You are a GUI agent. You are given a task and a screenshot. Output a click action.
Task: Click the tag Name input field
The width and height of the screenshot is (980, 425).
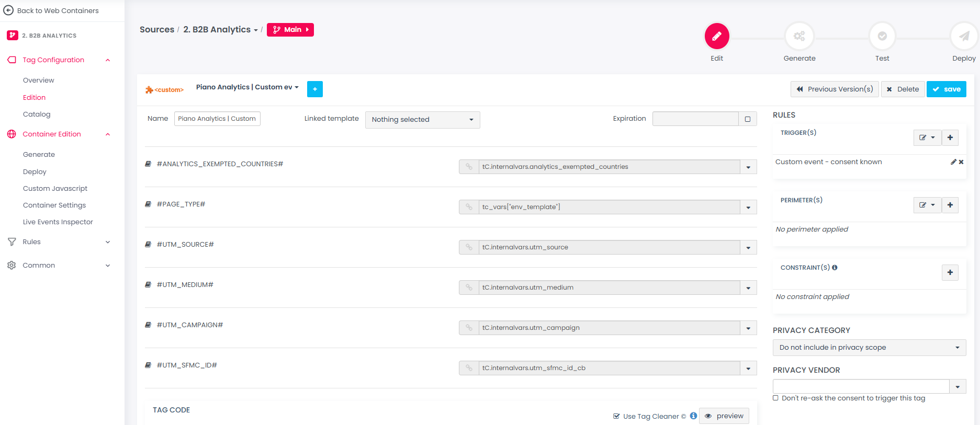pyautogui.click(x=217, y=119)
